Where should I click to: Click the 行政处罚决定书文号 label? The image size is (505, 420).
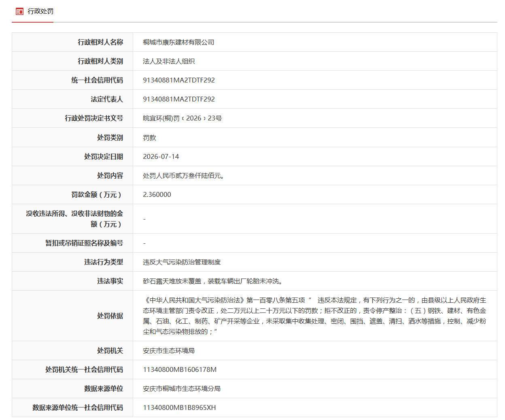[94, 118]
